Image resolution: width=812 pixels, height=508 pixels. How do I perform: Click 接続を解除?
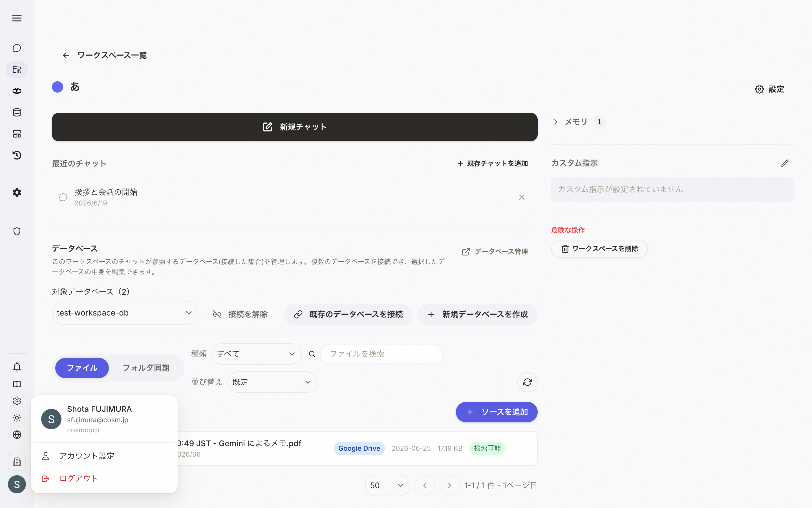pos(240,314)
